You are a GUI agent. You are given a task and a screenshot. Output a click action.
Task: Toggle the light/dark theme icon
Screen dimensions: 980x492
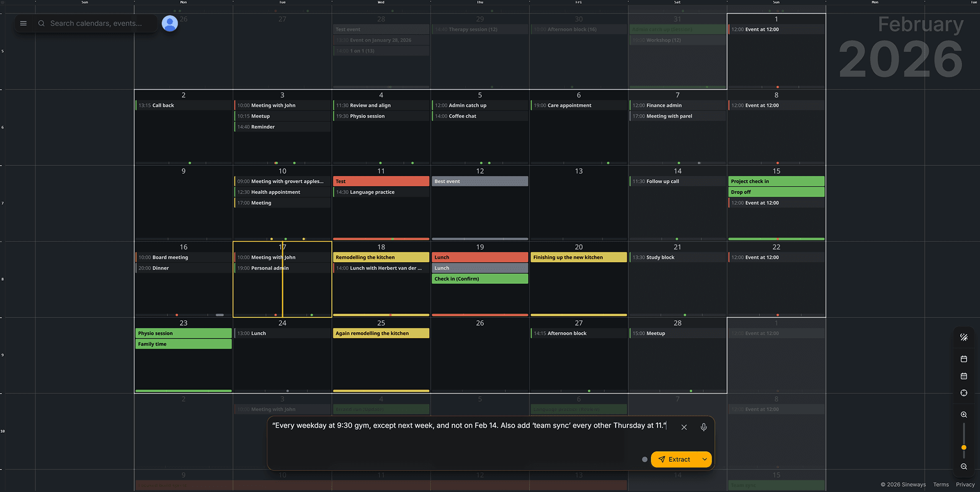click(964, 337)
